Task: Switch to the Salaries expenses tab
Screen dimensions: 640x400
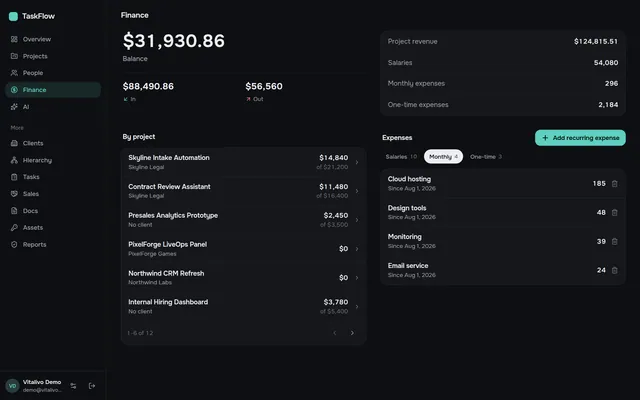Action: pyautogui.click(x=401, y=157)
